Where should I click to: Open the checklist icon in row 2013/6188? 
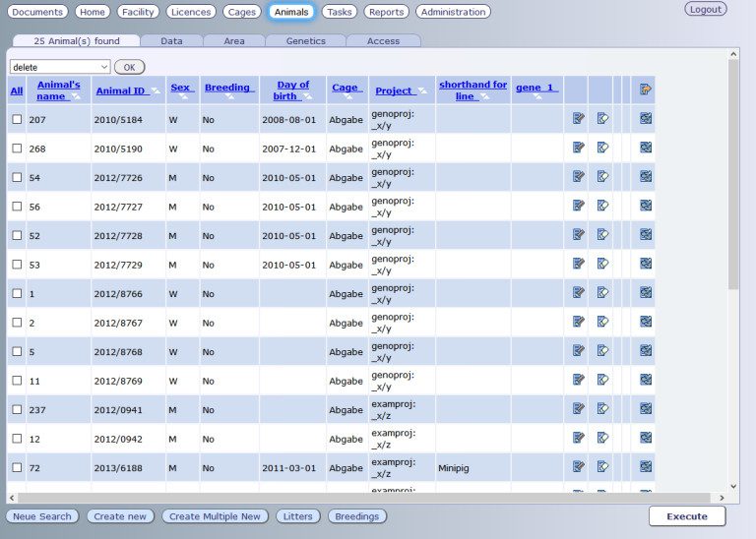pos(646,466)
